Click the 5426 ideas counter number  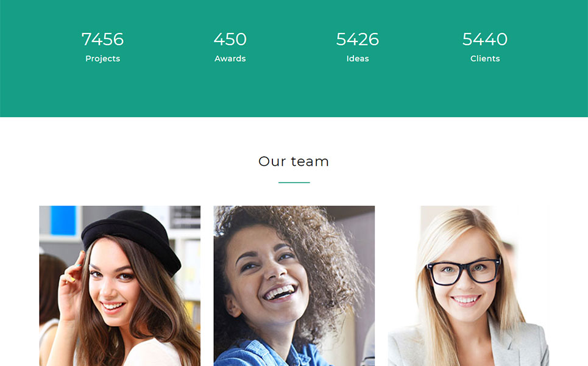[x=358, y=40]
